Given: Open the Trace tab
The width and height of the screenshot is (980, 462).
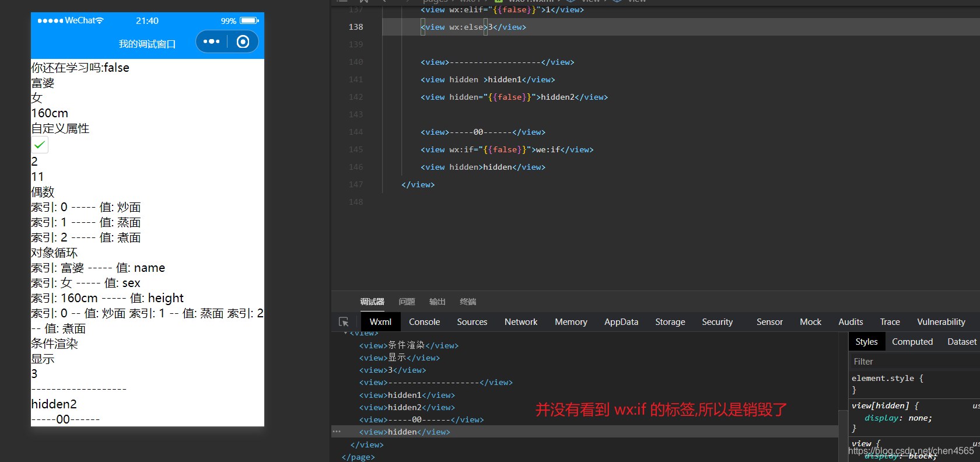Looking at the screenshot, I should pos(890,322).
